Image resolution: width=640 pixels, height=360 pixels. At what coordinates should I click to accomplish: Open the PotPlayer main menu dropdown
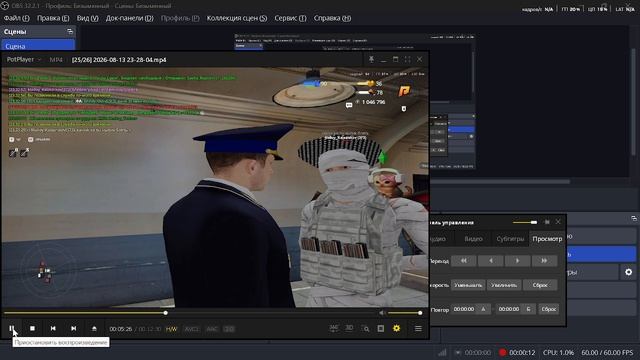click(24, 60)
